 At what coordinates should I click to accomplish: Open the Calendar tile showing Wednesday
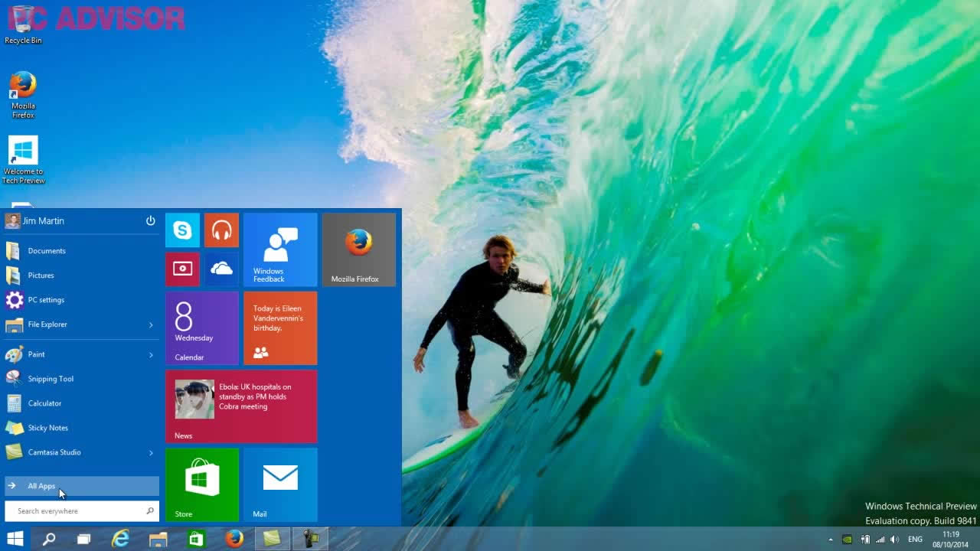(201, 328)
